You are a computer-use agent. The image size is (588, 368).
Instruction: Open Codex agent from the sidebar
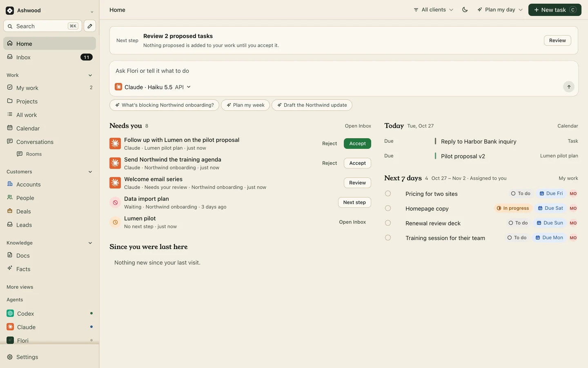[x=49, y=314]
